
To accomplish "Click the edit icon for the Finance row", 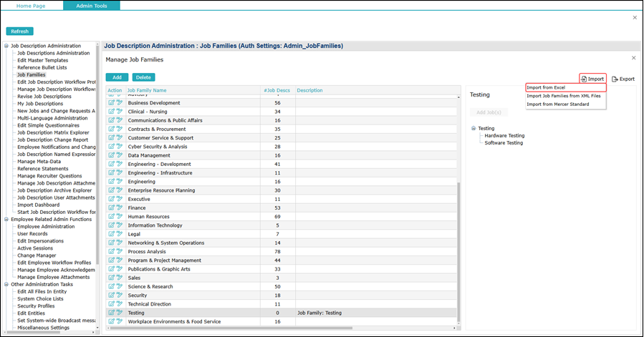I will [x=112, y=208].
